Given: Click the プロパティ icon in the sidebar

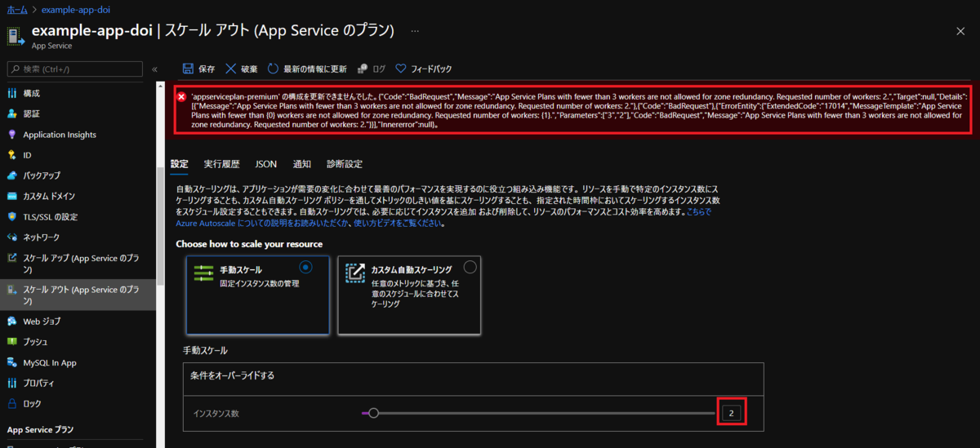Looking at the screenshot, I should 12,383.
